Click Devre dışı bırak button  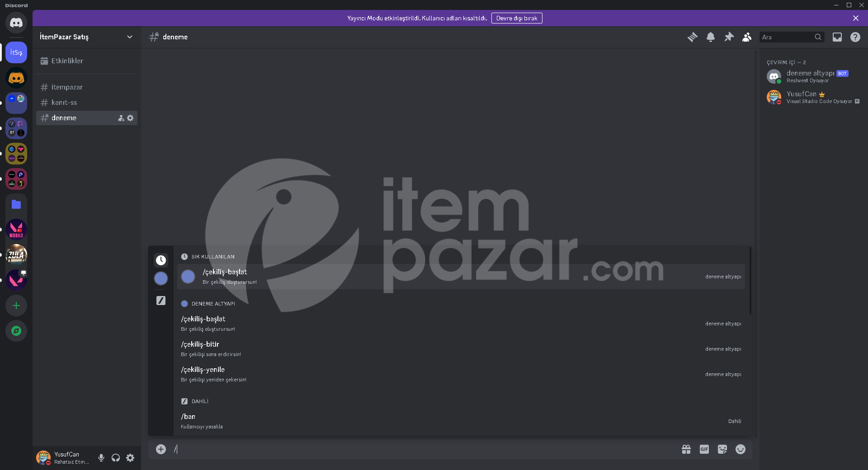[x=517, y=18]
